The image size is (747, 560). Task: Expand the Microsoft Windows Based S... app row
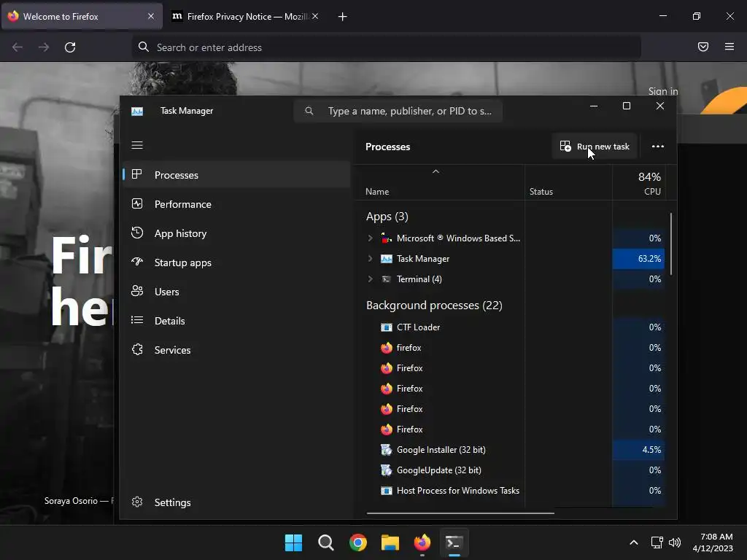point(370,238)
